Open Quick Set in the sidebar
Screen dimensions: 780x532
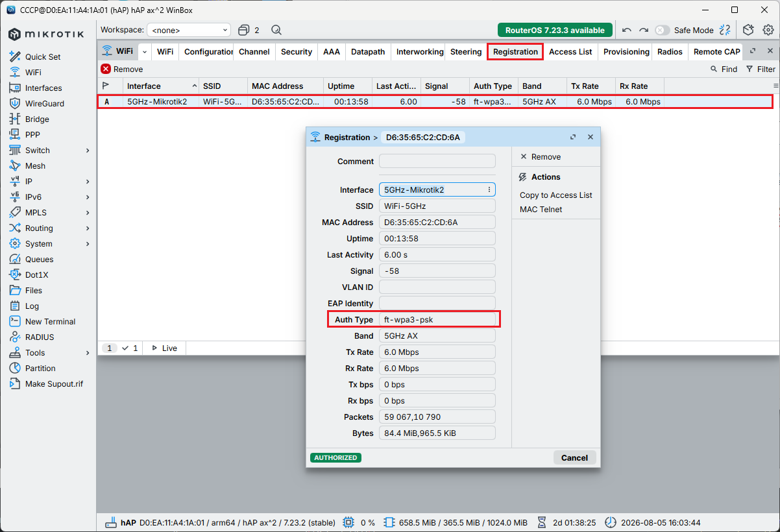[x=43, y=56]
